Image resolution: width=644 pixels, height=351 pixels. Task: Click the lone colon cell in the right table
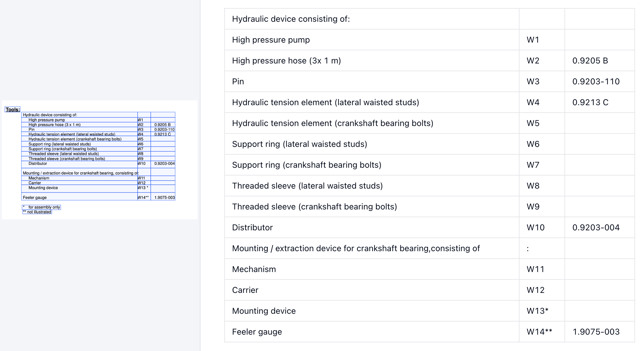pos(528,248)
